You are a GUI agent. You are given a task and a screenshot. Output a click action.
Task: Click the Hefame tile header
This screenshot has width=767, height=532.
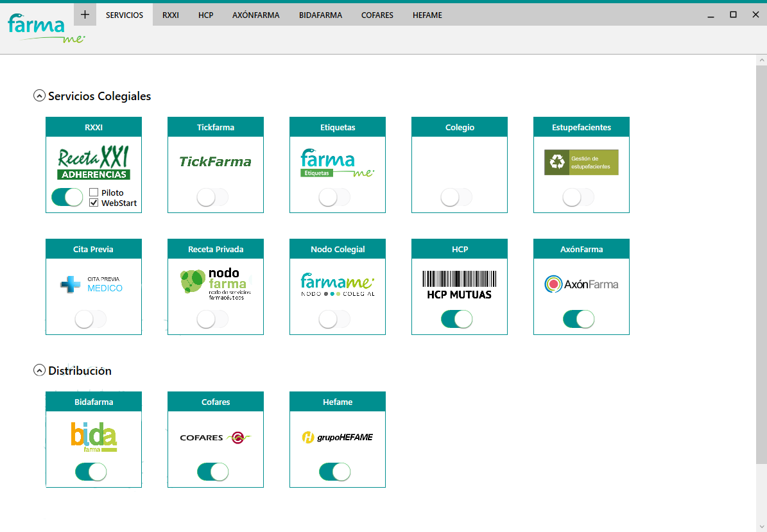coord(338,402)
